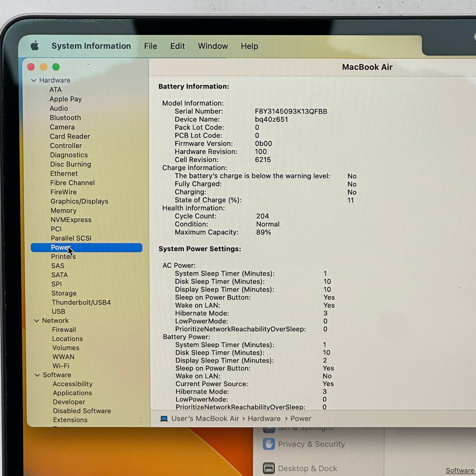The height and width of the screenshot is (476, 476).
Task: Open the Help menu
Action: 250,46
